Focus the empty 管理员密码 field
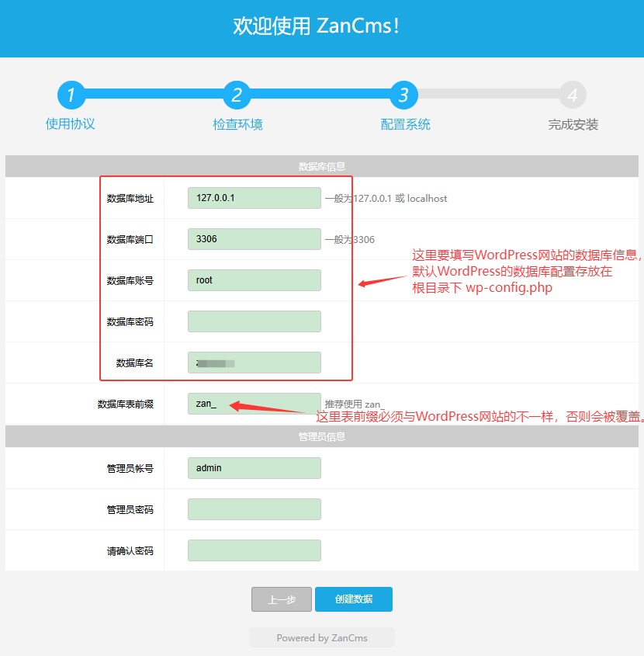 coord(254,509)
